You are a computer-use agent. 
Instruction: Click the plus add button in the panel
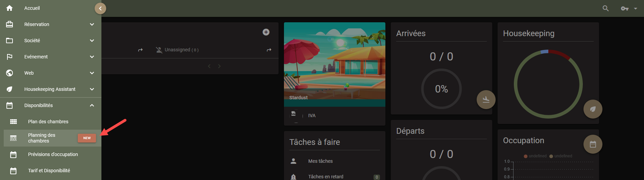click(266, 32)
